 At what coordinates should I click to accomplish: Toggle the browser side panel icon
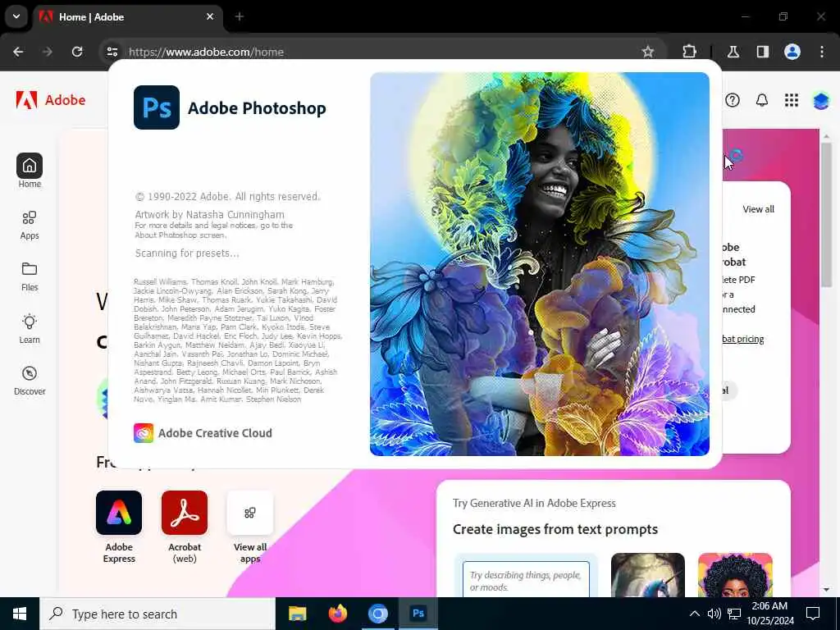click(x=762, y=52)
